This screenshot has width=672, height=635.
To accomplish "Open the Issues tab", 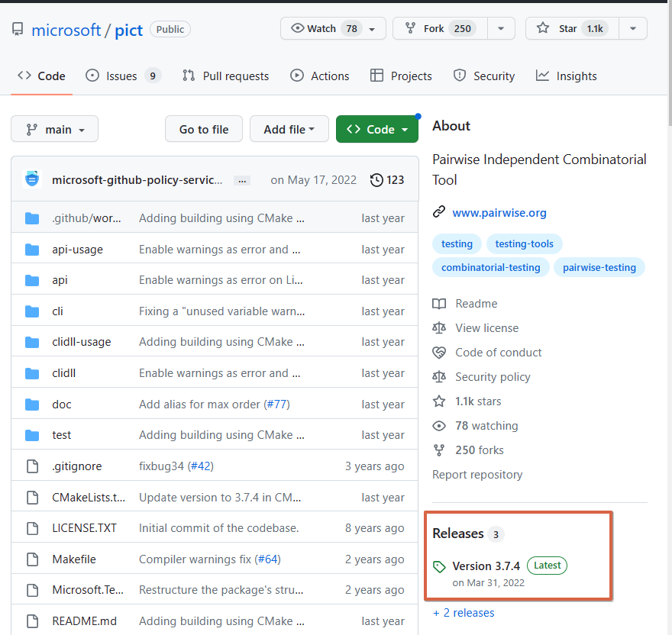I will (x=123, y=76).
